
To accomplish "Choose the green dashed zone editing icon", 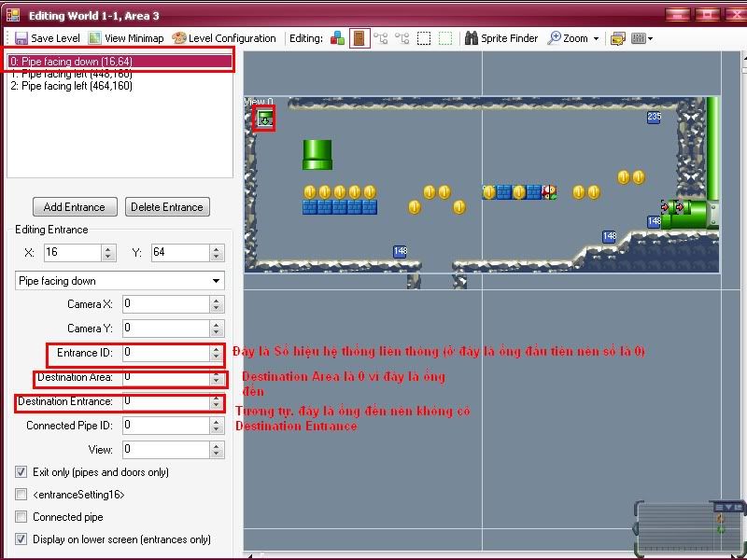I will 445,38.
